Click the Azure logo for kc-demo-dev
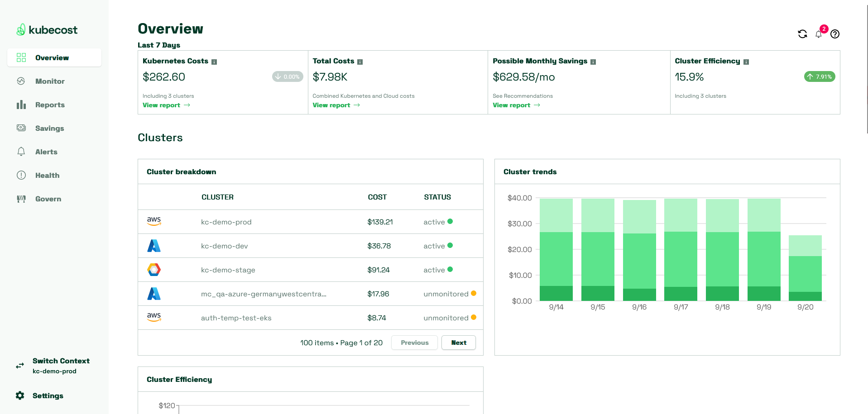Viewport: 868px width, 414px height. (x=154, y=246)
